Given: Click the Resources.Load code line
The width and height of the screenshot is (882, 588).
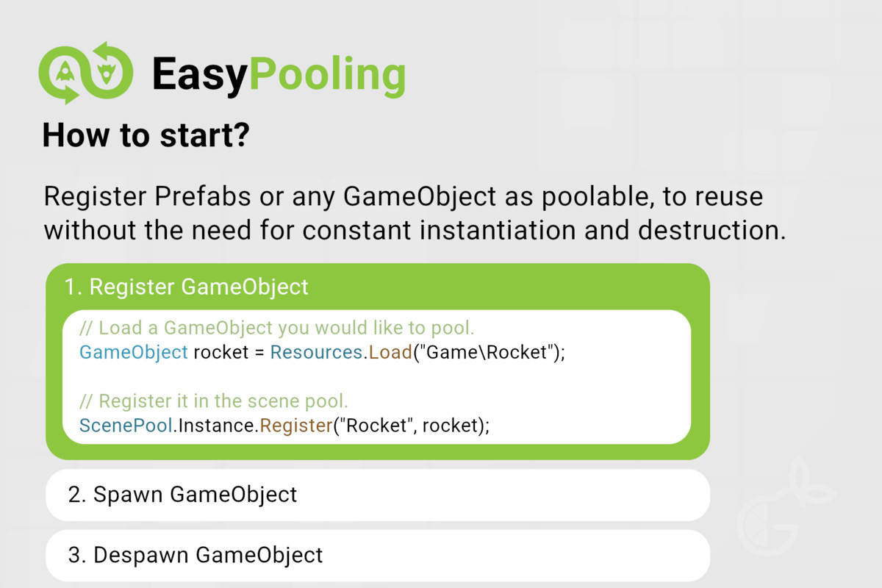Looking at the screenshot, I should point(322,352).
